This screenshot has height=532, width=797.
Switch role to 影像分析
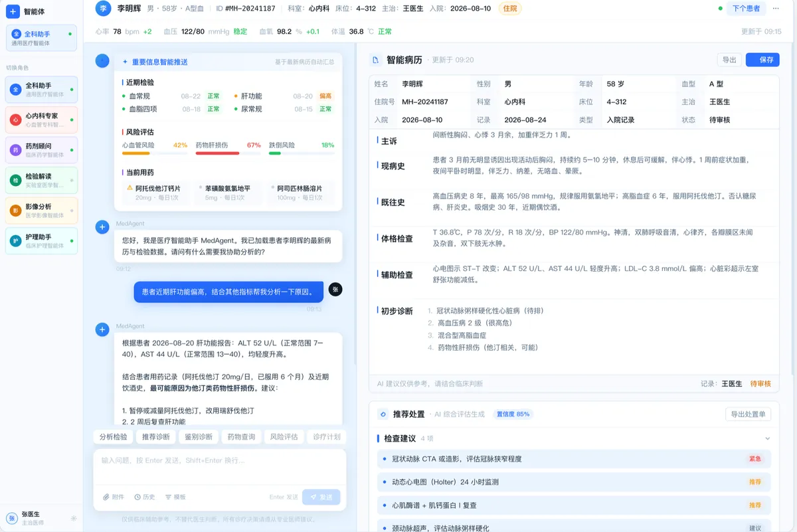coord(41,211)
